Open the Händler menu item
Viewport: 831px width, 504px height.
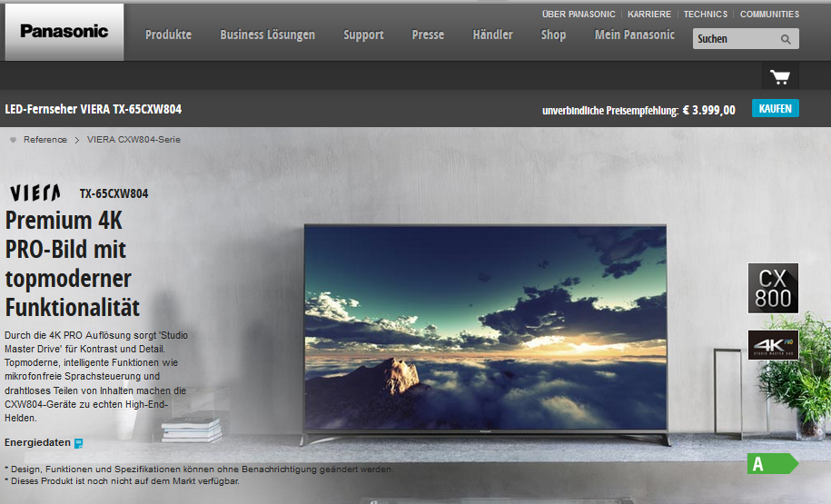coord(492,35)
